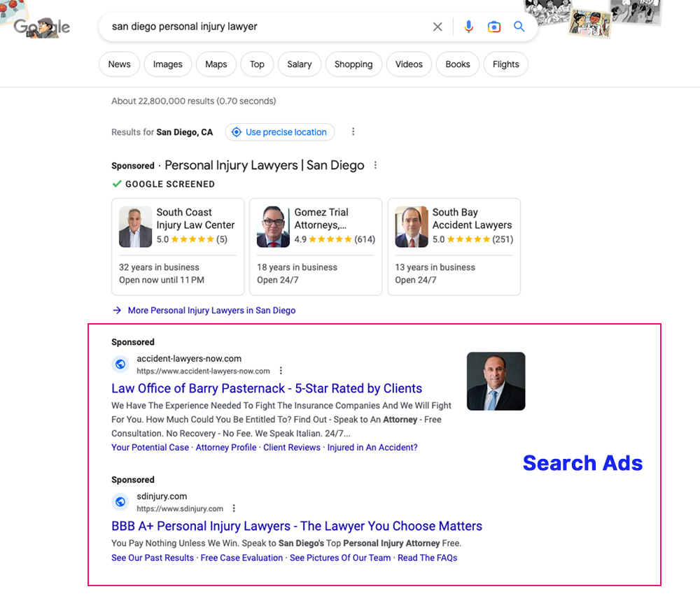700x603 pixels.
Task: Click the Google doodle logo
Action: (42, 27)
